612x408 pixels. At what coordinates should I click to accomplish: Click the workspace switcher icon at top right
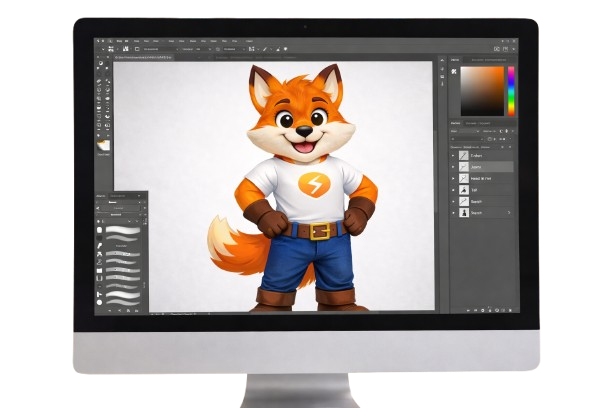506,47
